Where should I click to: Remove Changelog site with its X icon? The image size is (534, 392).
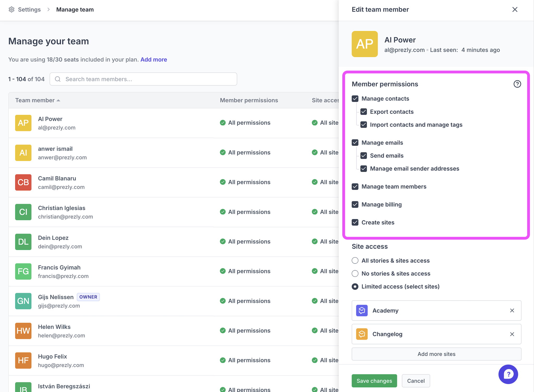pos(512,334)
